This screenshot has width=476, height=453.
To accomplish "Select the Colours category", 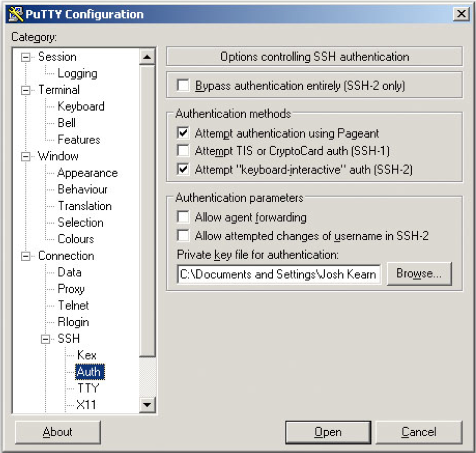I will coord(75,239).
